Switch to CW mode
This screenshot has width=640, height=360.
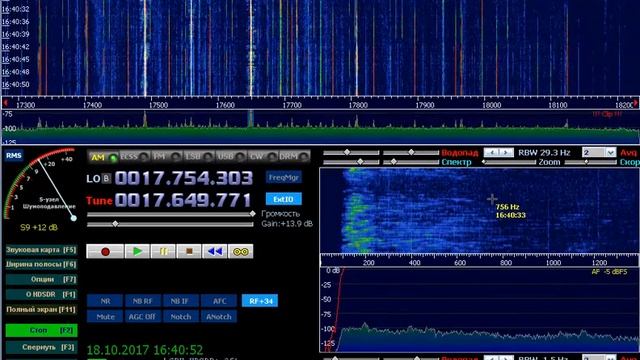tap(262, 157)
